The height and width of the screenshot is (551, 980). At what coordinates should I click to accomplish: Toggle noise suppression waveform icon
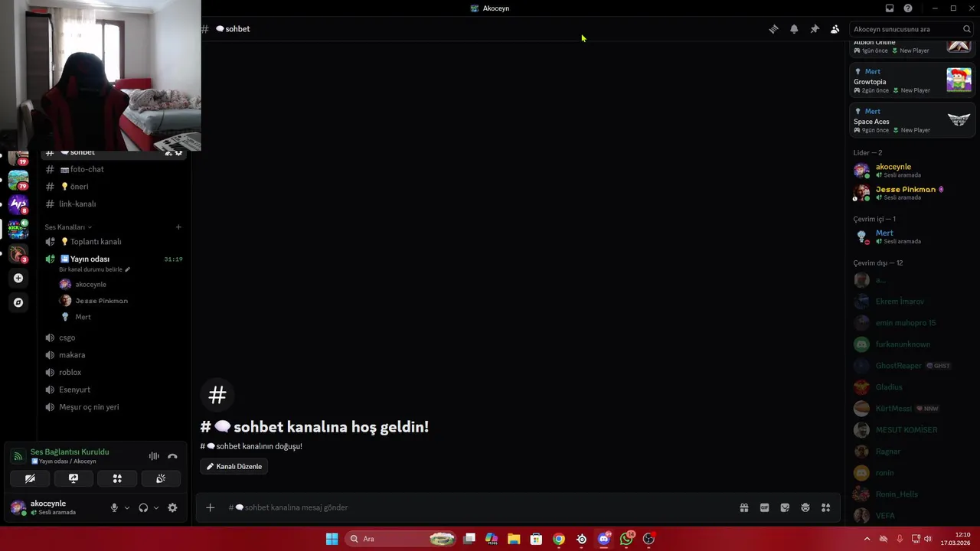(154, 456)
